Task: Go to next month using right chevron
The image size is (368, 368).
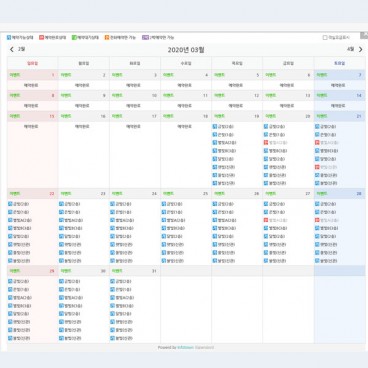Action: (361, 49)
